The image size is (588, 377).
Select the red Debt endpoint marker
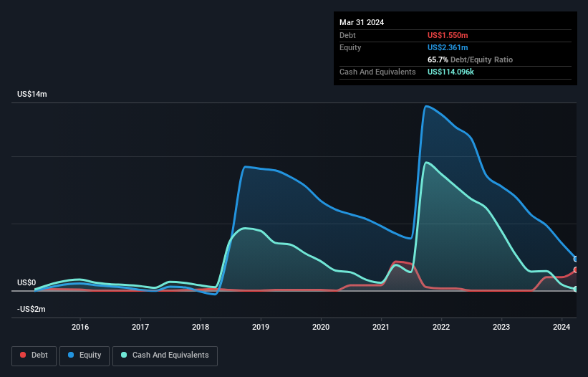coord(576,269)
